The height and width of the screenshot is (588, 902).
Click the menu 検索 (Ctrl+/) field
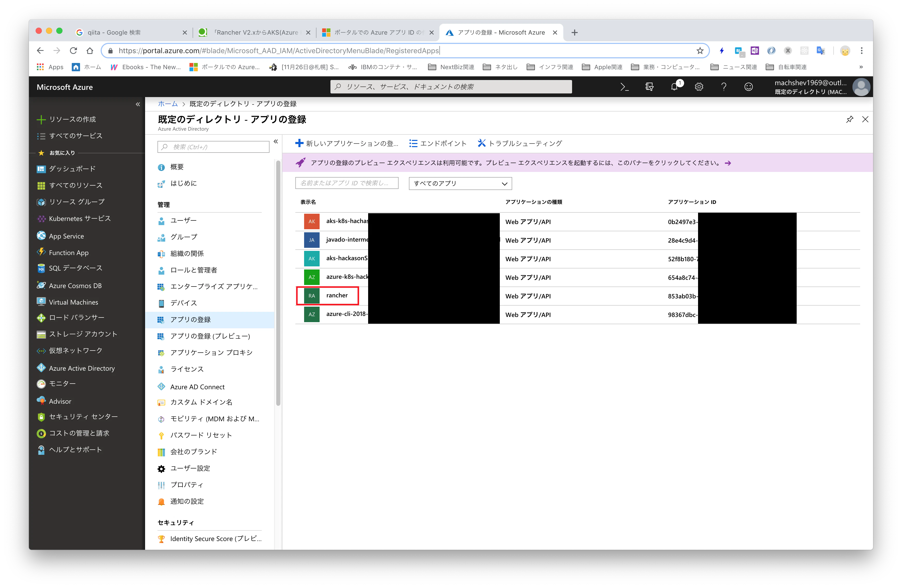click(213, 147)
